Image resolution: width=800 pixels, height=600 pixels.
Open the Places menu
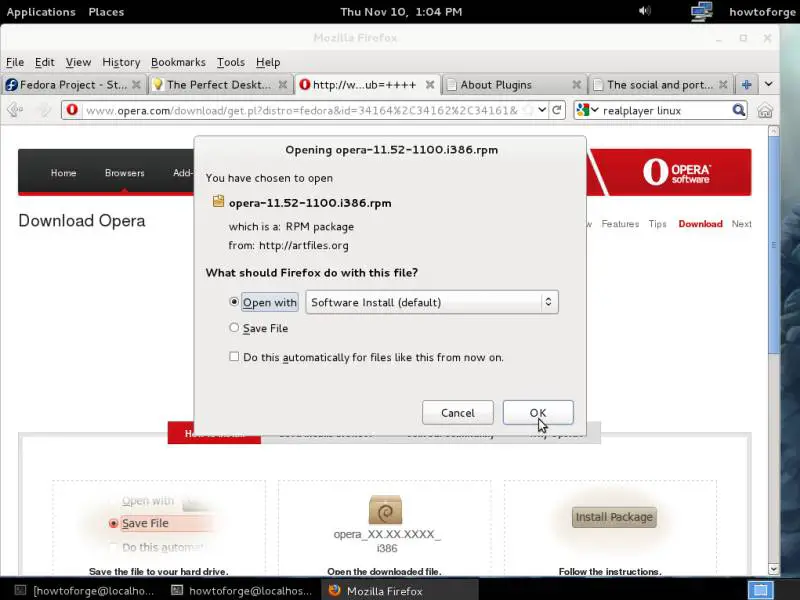click(x=106, y=12)
